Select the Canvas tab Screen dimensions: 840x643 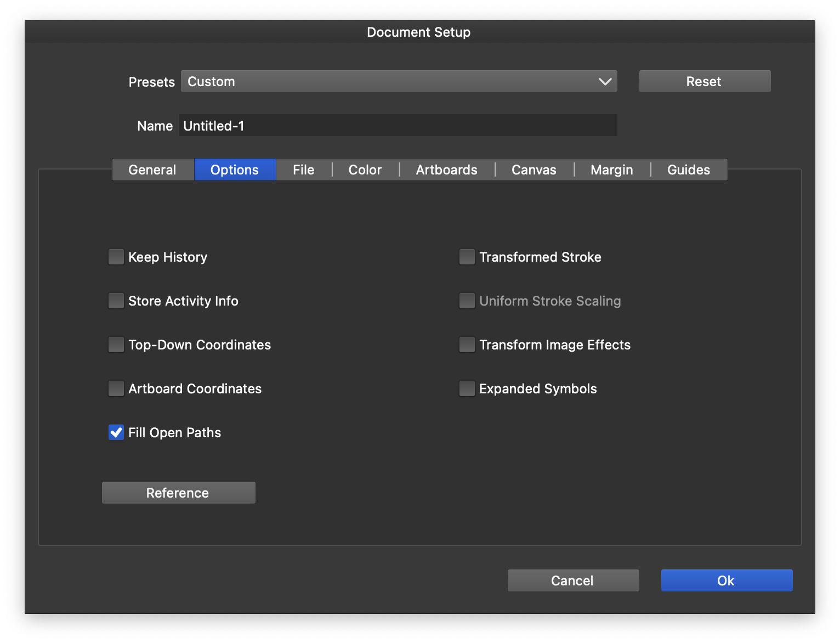point(533,170)
